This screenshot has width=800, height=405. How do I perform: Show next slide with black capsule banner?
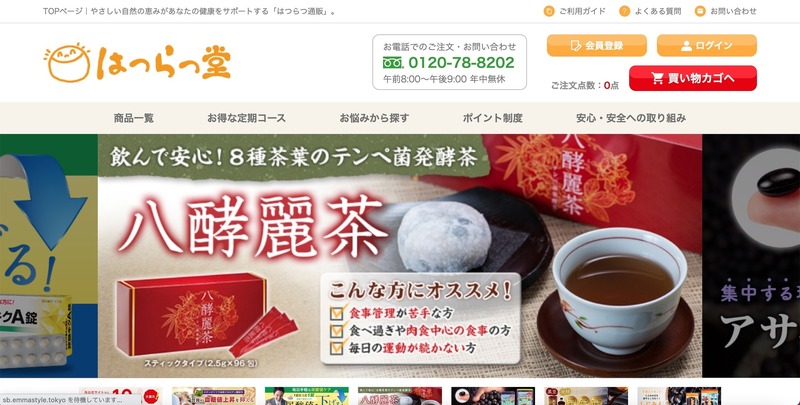(x=751, y=256)
